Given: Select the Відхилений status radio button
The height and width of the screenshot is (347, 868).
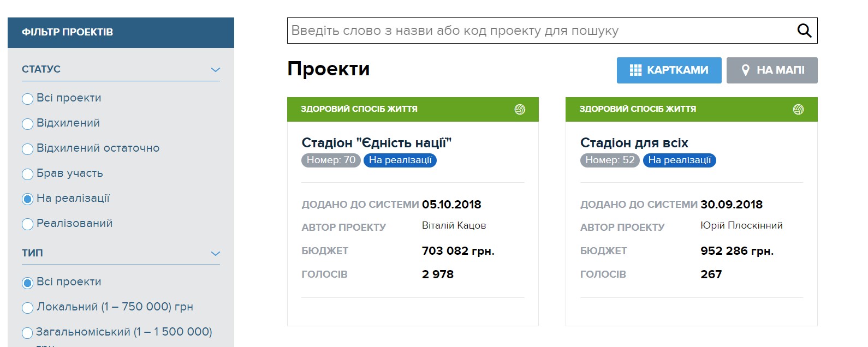Looking at the screenshot, I should (27, 124).
